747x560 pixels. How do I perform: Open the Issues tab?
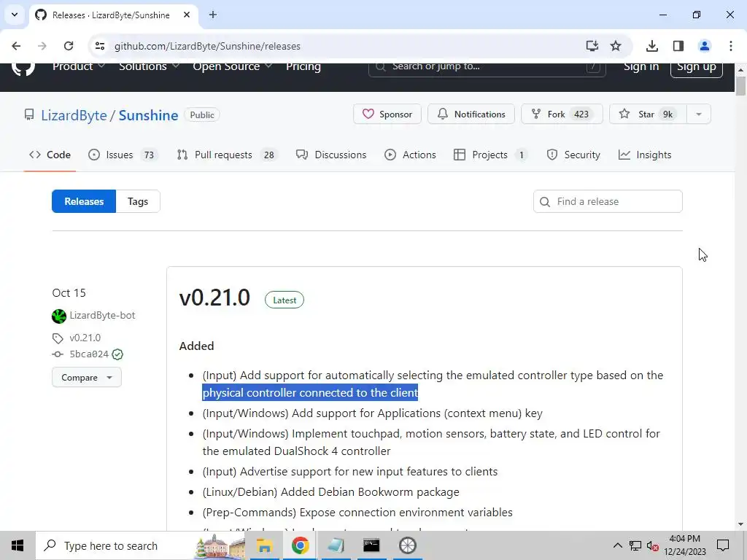pyautogui.click(x=123, y=155)
